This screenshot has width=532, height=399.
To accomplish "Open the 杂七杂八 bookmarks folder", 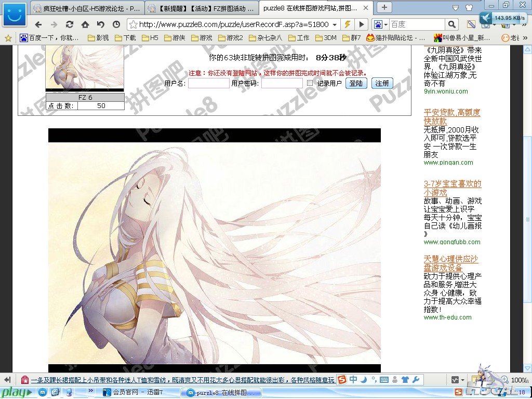I will pos(265,38).
